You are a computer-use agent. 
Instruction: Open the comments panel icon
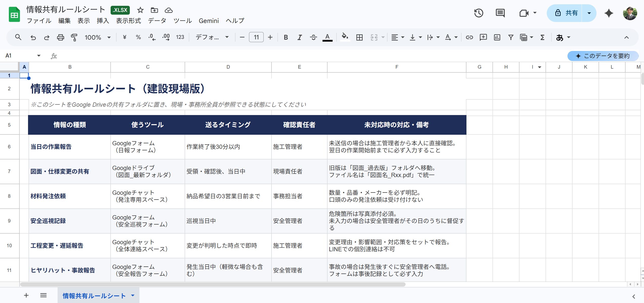coord(500,13)
